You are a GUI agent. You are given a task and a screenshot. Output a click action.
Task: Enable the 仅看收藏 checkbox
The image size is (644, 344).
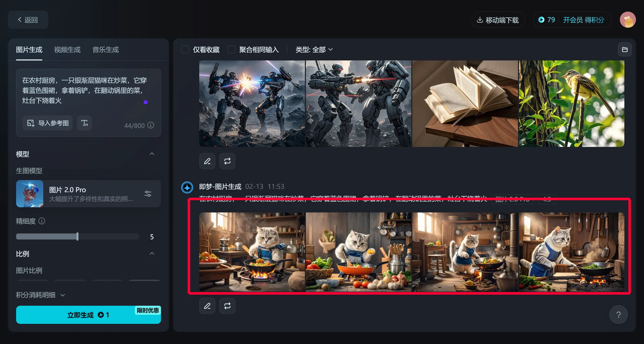pos(185,50)
